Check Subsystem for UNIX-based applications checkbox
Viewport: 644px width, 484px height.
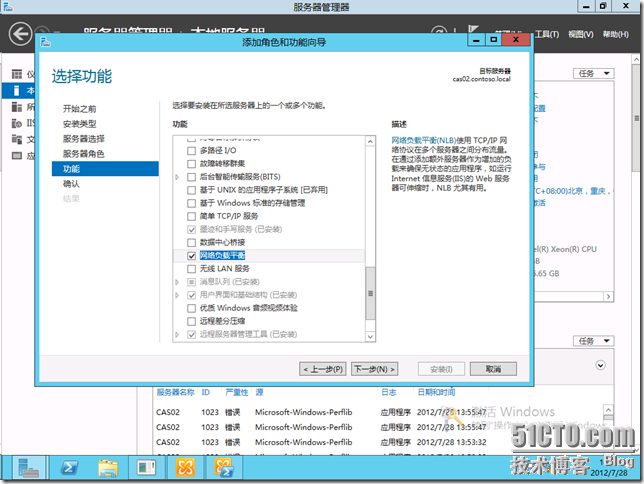pyautogui.click(x=191, y=190)
